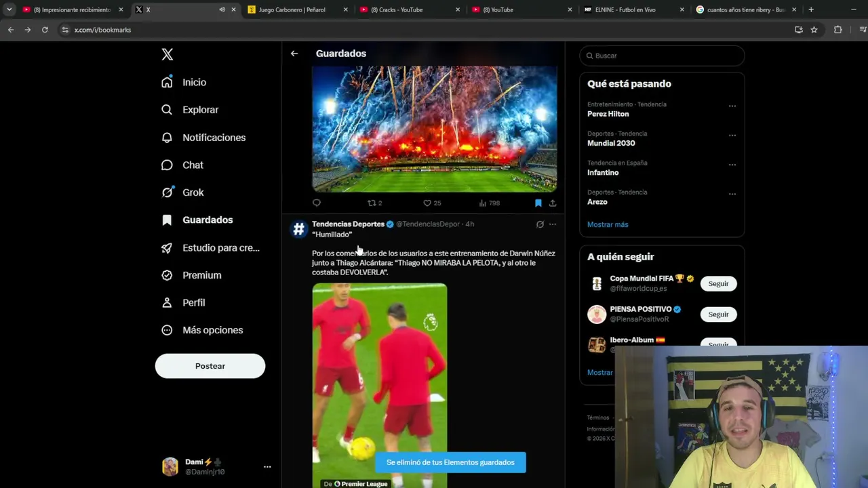Switch to the (8) YouTube tab
This screenshot has height=488, width=868.
tap(521, 9)
